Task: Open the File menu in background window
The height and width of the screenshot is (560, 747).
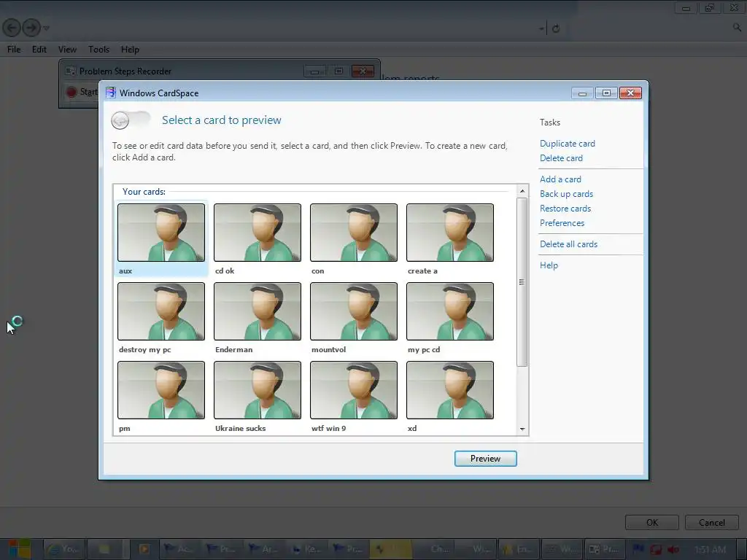Action: pyautogui.click(x=14, y=50)
